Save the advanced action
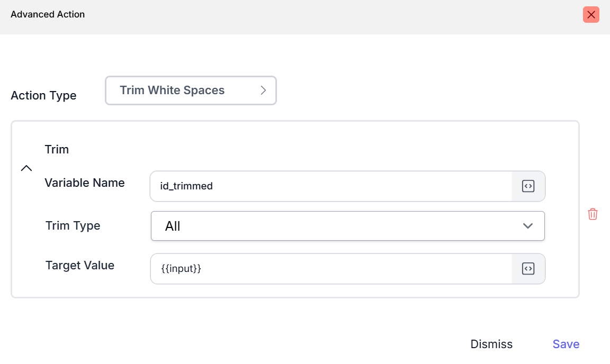 tap(566, 344)
